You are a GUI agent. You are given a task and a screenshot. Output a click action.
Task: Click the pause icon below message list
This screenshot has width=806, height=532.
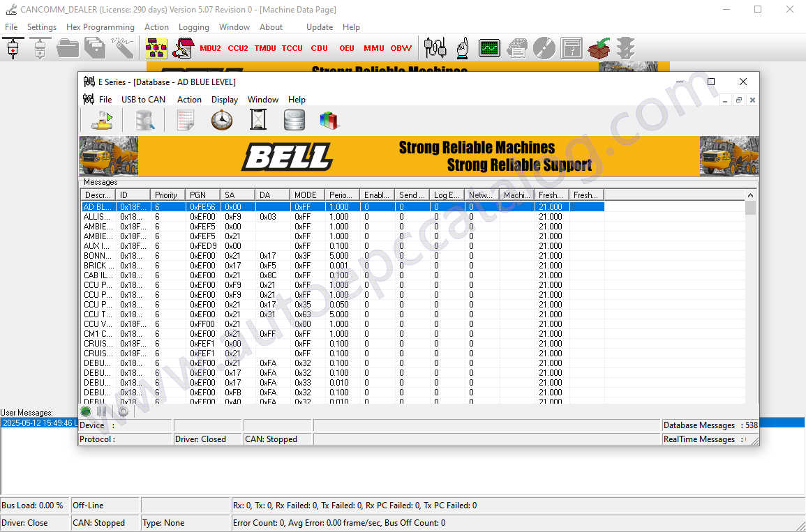click(102, 411)
